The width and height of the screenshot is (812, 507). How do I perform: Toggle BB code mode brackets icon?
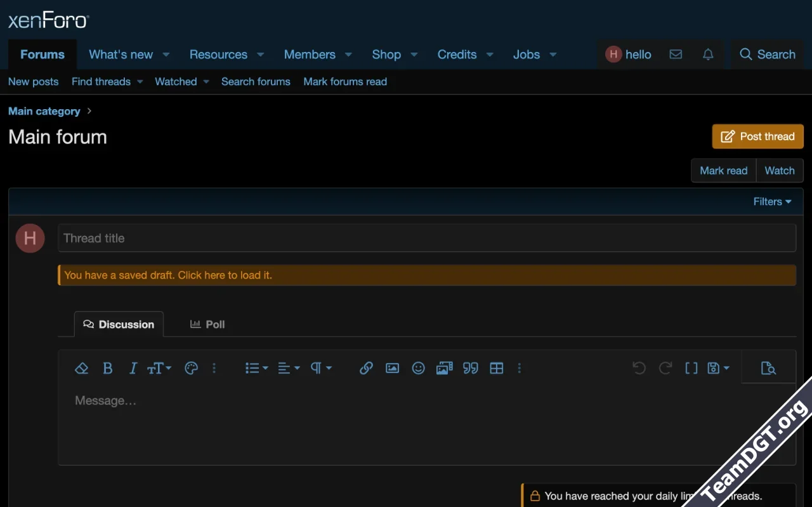pyautogui.click(x=691, y=368)
